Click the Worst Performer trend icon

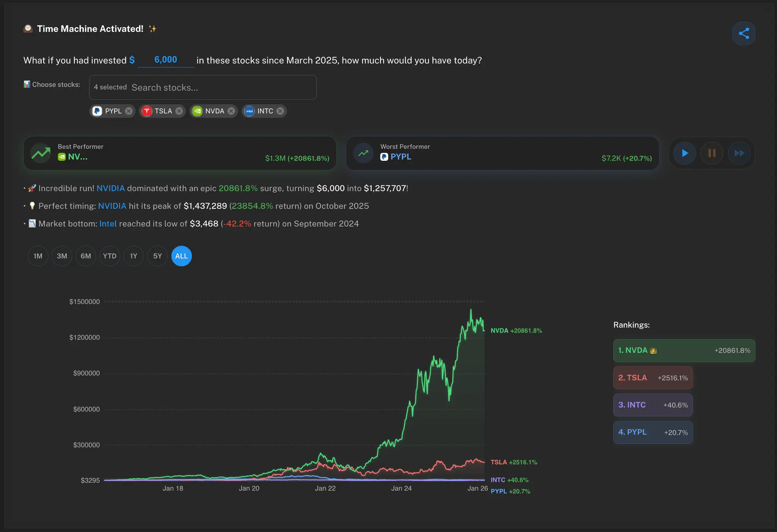[363, 153]
